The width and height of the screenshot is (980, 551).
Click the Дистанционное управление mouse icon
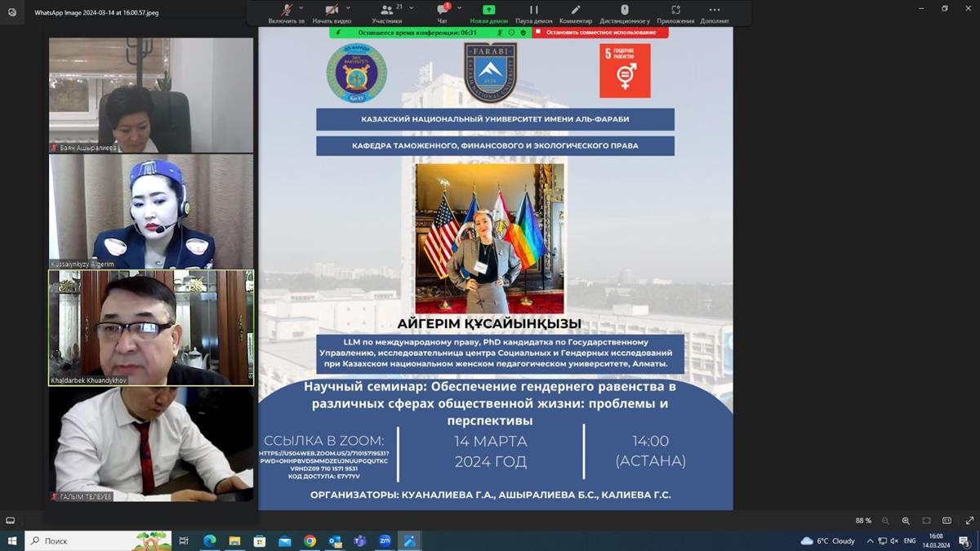625,13
